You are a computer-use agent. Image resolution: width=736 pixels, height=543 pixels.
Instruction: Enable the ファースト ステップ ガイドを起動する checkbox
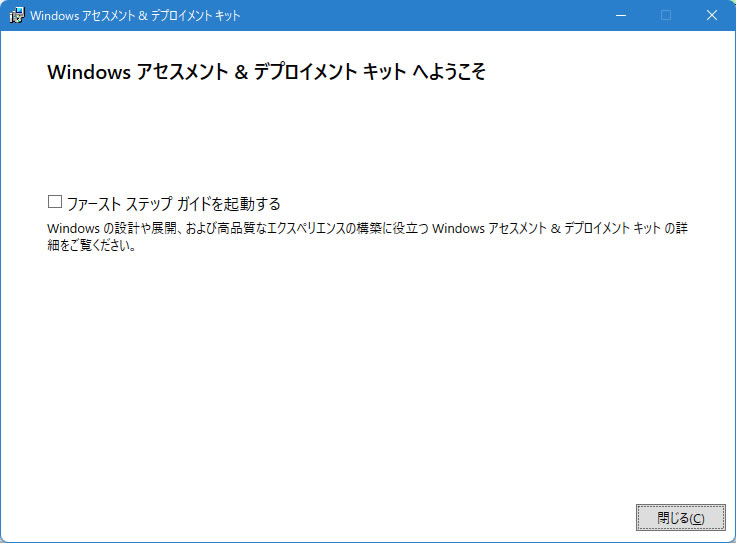click(55, 202)
